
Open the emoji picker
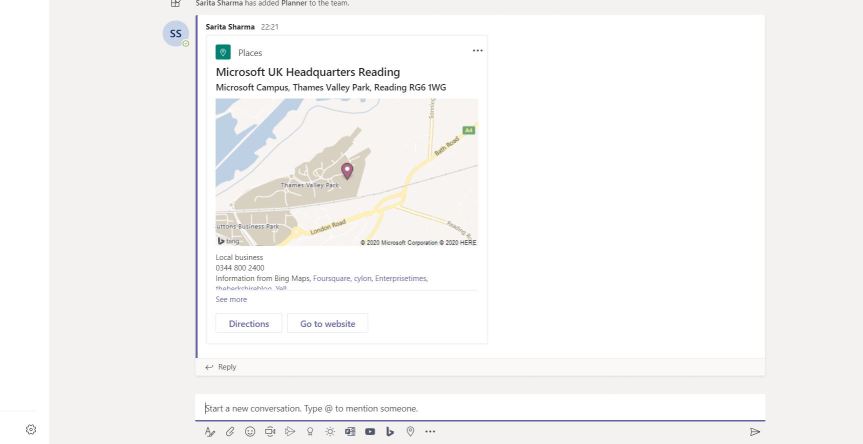pos(250,432)
